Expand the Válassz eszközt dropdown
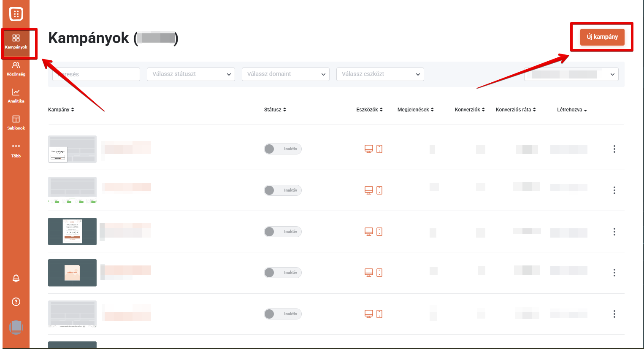 click(380, 74)
